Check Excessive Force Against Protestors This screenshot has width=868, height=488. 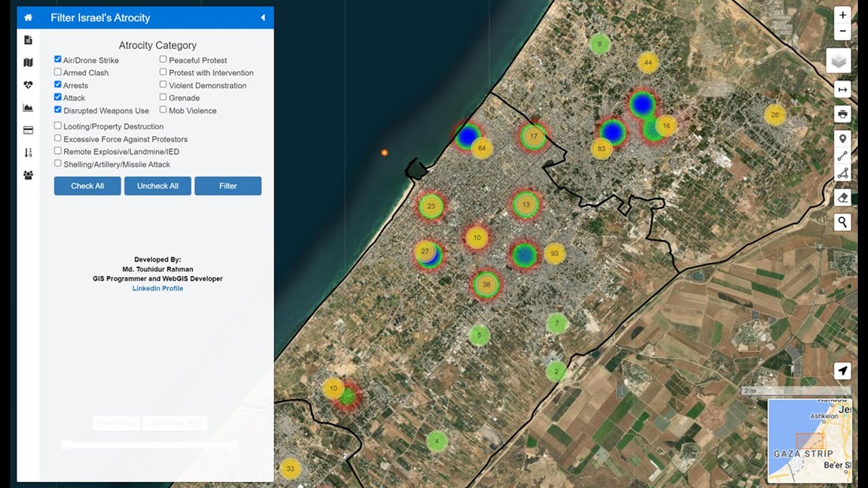[x=58, y=138]
